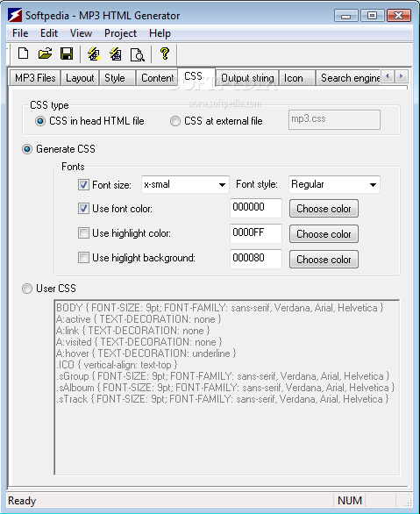This screenshot has width=420, height=514.
Task: Minimize the MP3 HTML Generator window
Action: 346,16
